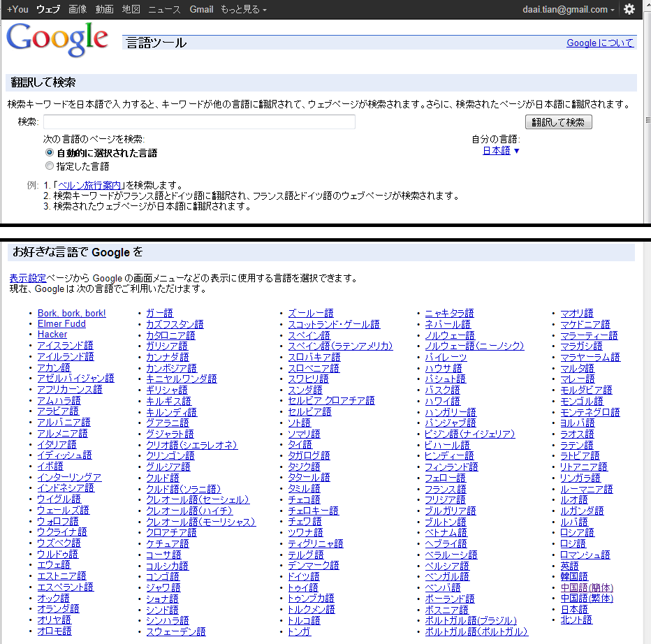The width and height of the screenshot is (651, 644).
Task: Open 動画 in the top bar
Action: (x=104, y=9)
